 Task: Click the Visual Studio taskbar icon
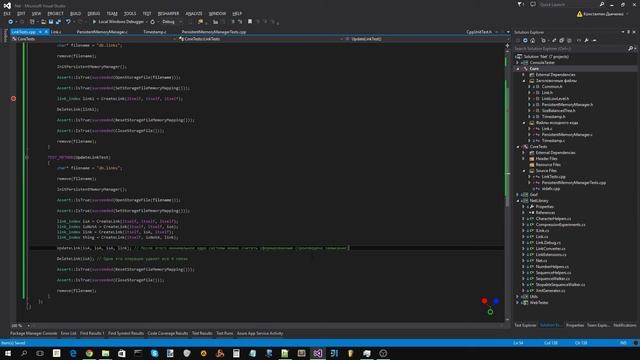tap(318, 353)
